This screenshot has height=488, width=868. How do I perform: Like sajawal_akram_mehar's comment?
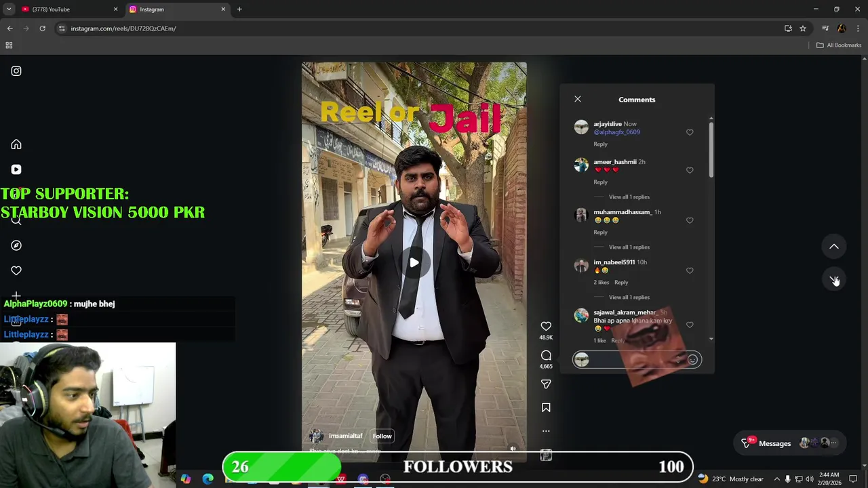(x=690, y=325)
